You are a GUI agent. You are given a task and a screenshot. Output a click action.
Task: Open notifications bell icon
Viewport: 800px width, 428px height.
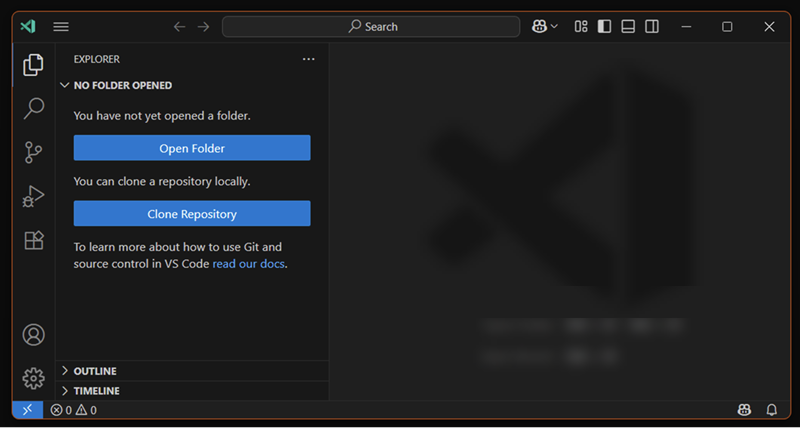pyautogui.click(x=772, y=410)
